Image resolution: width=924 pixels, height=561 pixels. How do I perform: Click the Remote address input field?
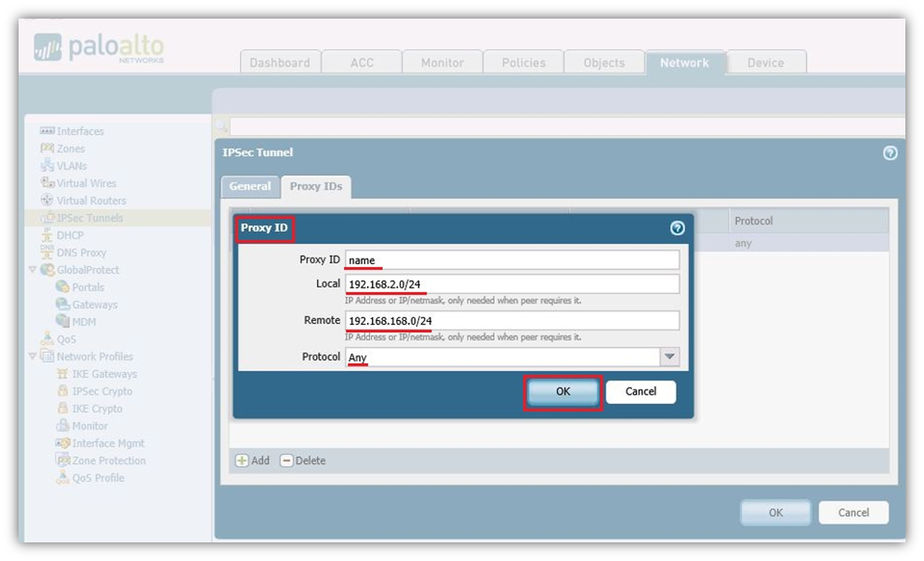[x=511, y=321]
